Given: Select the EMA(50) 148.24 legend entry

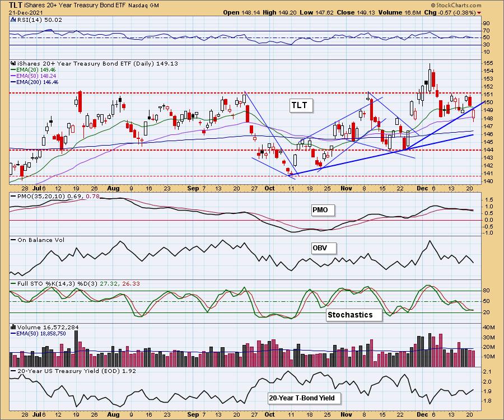Looking at the screenshot, I should click(x=34, y=76).
